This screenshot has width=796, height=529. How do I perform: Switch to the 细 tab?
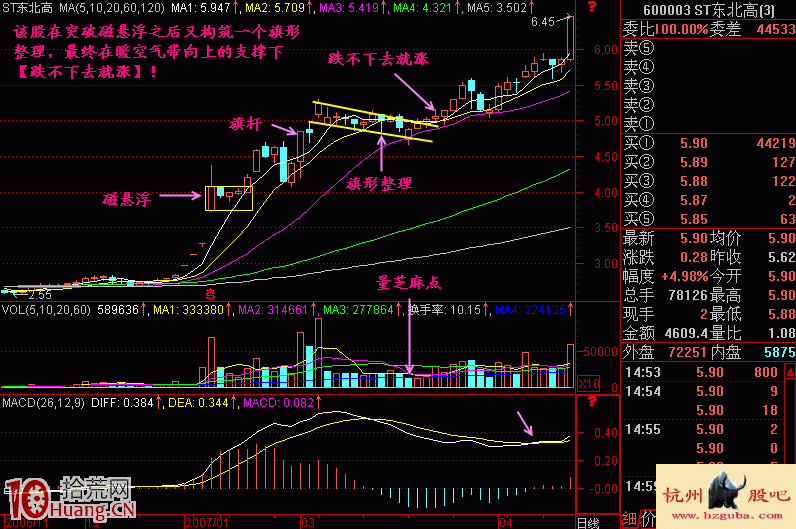coord(629,519)
